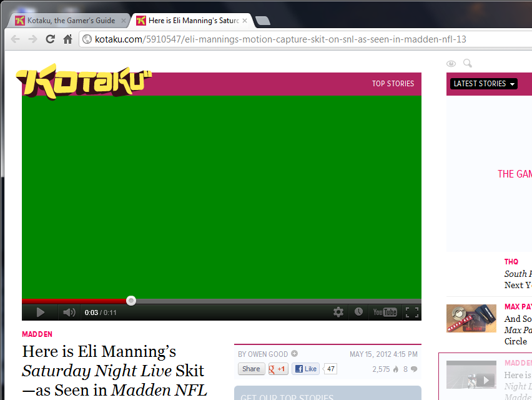Screen dimensions: 532x400
Task: Select the Eli Manning article tab
Action: pyautogui.click(x=193, y=21)
